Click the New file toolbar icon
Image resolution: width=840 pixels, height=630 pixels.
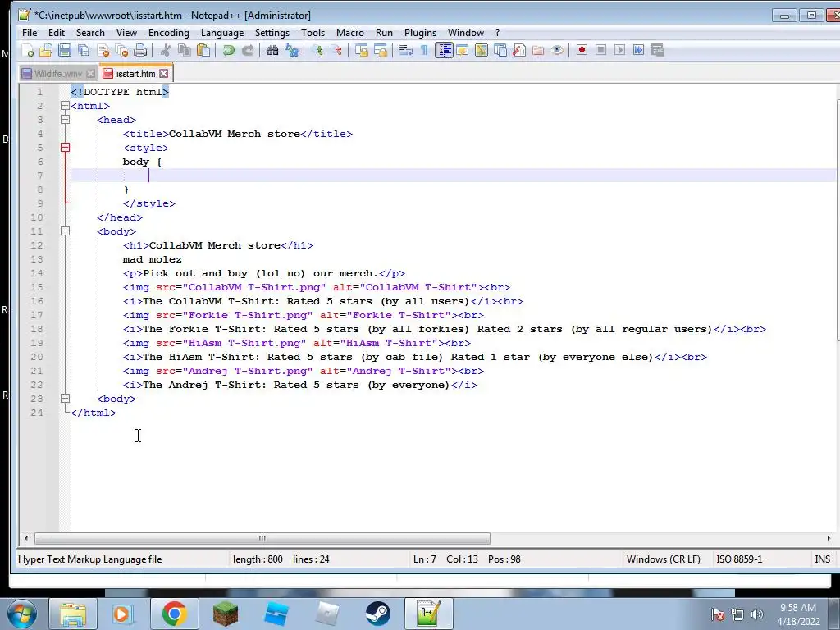pos(27,50)
